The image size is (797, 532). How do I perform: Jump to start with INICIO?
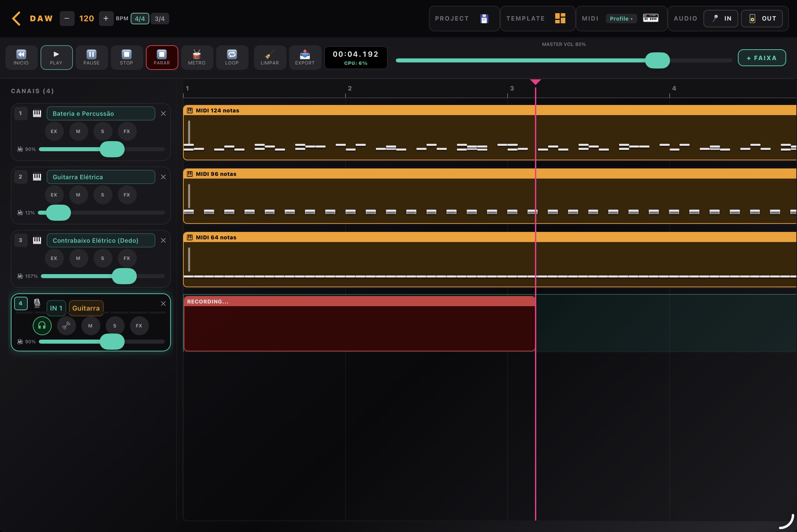point(21,57)
